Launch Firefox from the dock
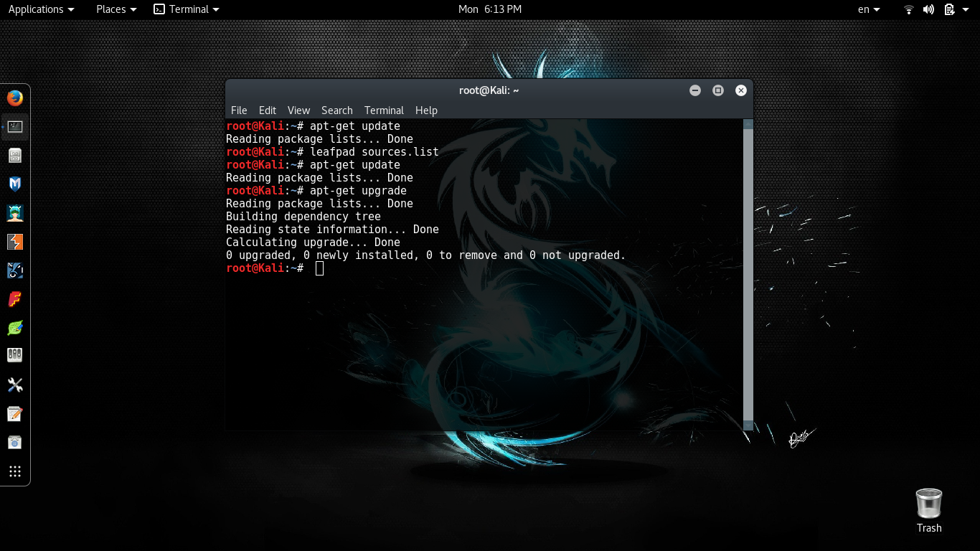This screenshot has width=980, height=551. click(15, 98)
